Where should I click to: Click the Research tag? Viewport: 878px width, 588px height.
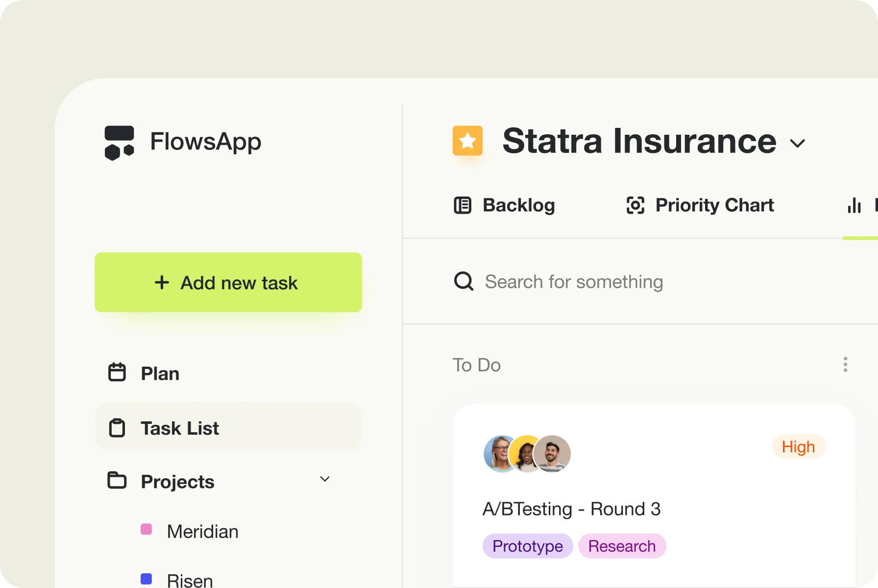[x=622, y=546]
